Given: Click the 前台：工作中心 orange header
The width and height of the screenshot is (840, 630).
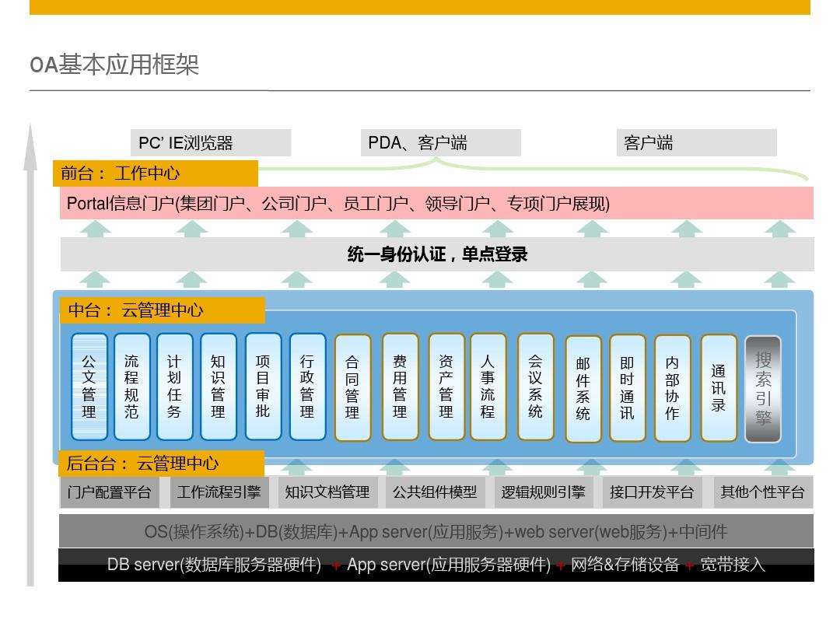Looking at the screenshot, I should [156, 173].
